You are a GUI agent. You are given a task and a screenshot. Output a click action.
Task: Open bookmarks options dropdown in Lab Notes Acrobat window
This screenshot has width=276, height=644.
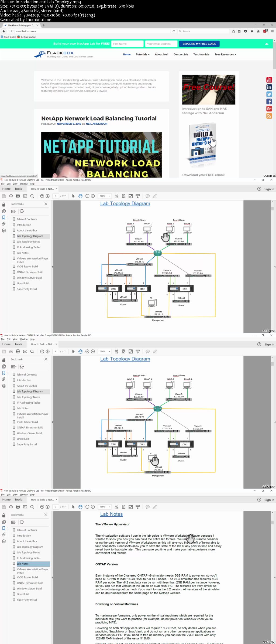14,522
